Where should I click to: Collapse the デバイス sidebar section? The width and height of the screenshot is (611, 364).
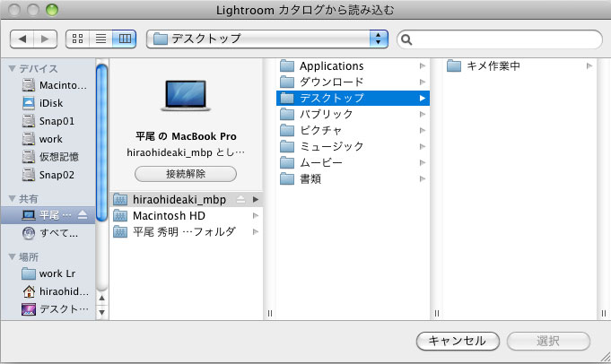tap(12, 68)
